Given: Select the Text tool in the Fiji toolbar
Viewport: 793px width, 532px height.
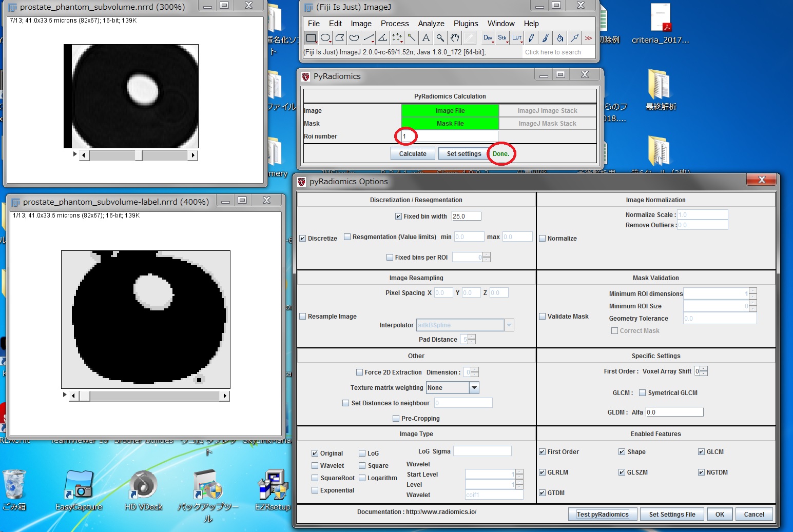Looking at the screenshot, I should [x=425, y=38].
